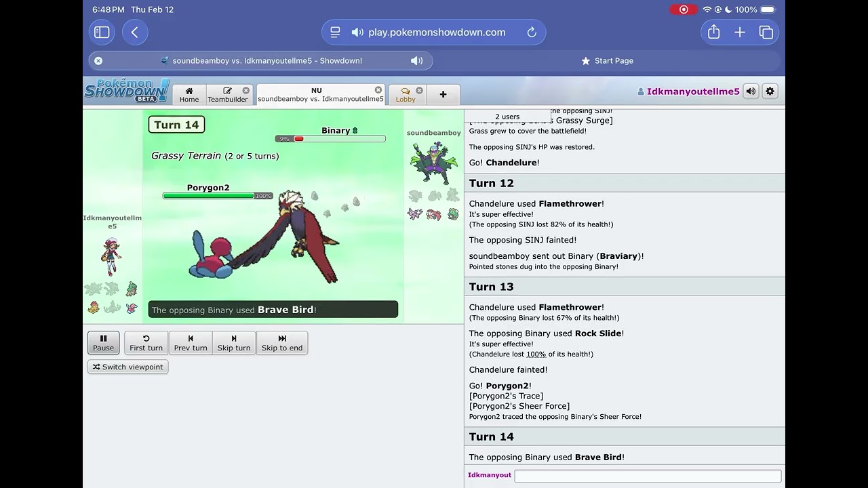
Task: Click the Pokémon Showdown BETA logo
Action: point(126,91)
